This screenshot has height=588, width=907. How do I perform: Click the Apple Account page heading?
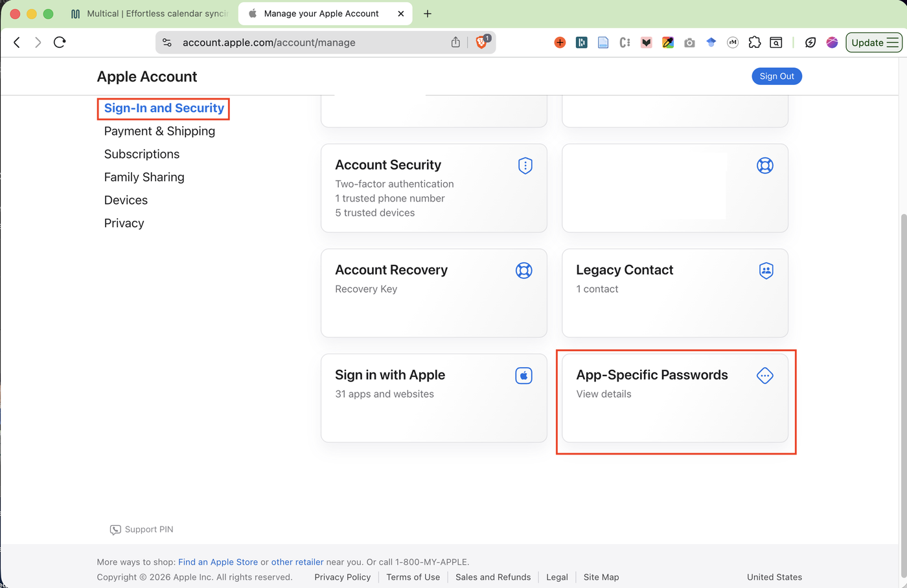[x=147, y=76]
